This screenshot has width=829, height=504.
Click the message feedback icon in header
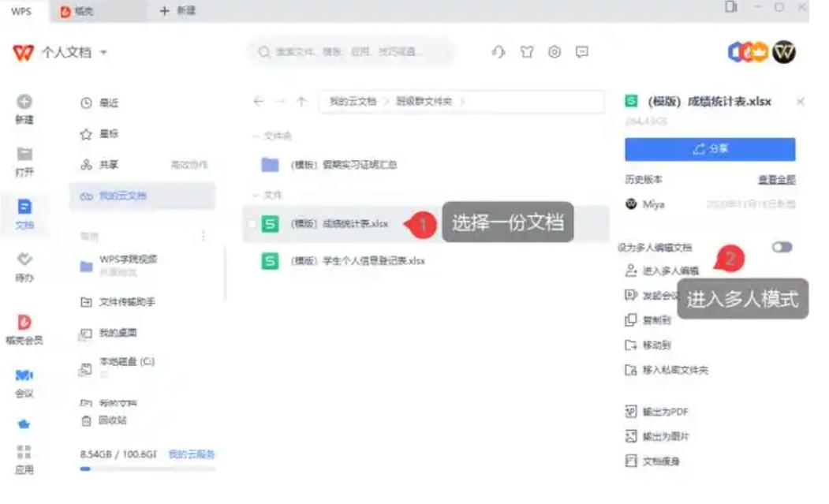click(x=582, y=52)
